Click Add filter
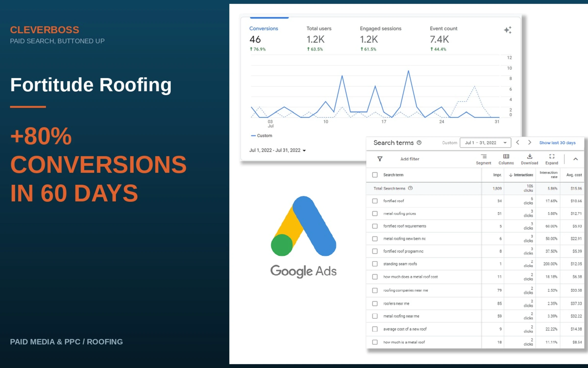The image size is (588, 368). (x=410, y=159)
